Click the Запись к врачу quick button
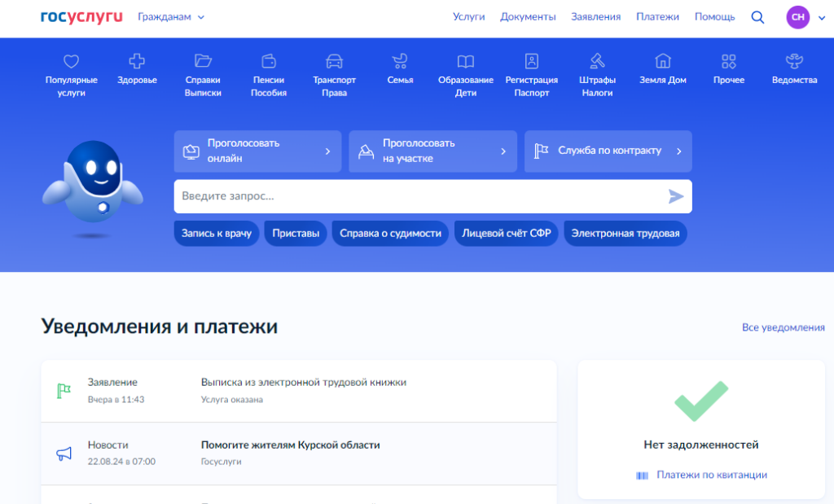The image size is (834, 504). (217, 233)
